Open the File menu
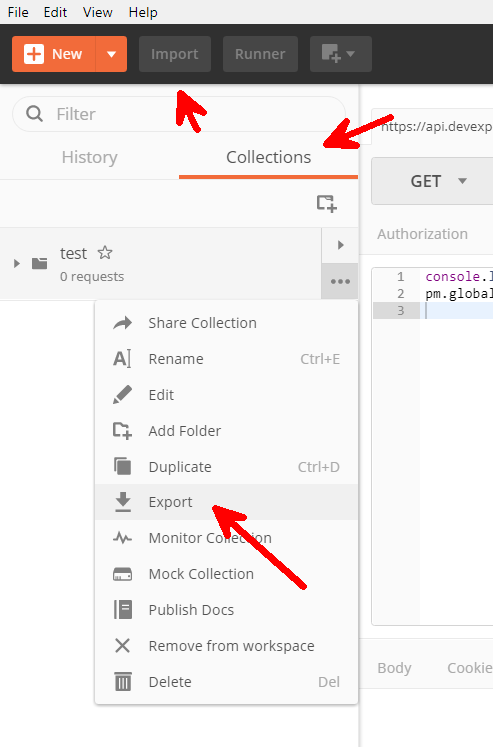493x747 pixels. (18, 12)
